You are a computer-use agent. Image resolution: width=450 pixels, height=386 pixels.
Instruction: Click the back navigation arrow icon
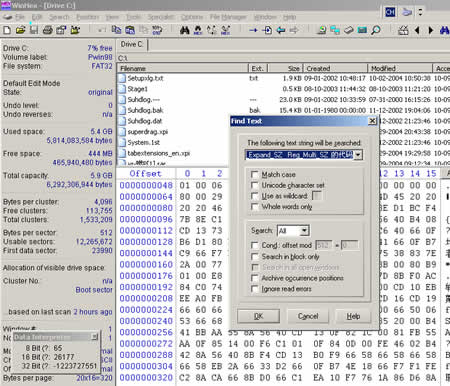tap(417, 30)
